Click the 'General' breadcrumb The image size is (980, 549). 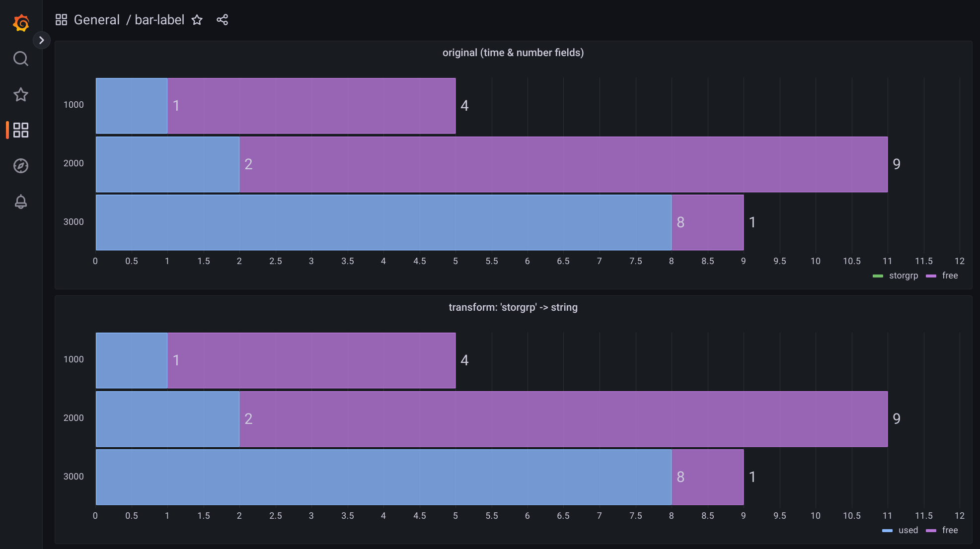click(96, 20)
